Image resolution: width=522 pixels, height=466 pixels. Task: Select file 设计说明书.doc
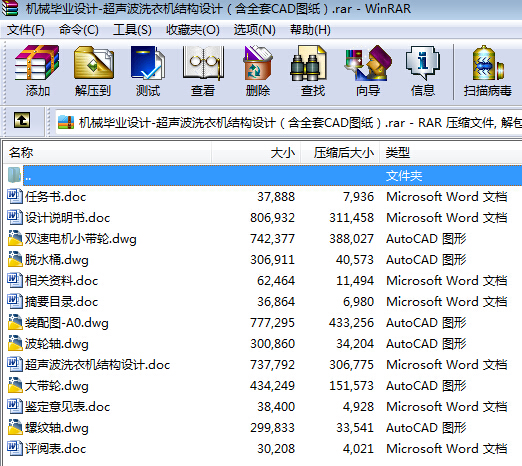click(67, 217)
